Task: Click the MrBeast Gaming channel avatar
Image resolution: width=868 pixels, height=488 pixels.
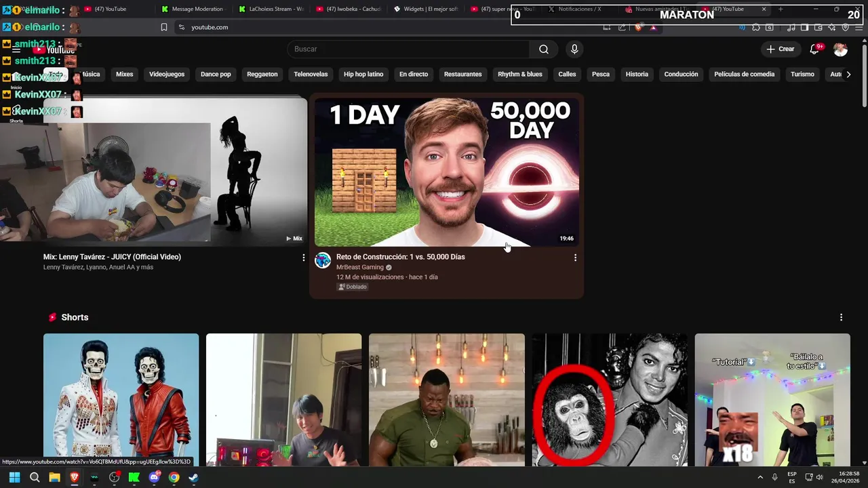Action: tap(323, 260)
